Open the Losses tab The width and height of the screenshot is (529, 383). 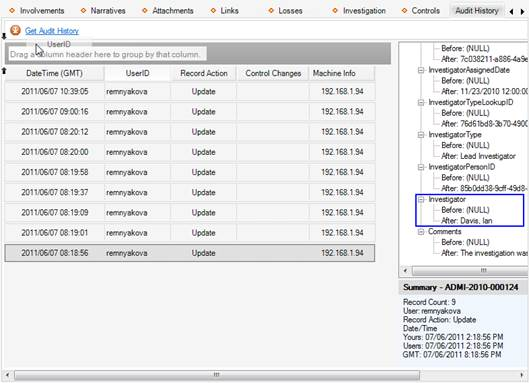coord(285,11)
